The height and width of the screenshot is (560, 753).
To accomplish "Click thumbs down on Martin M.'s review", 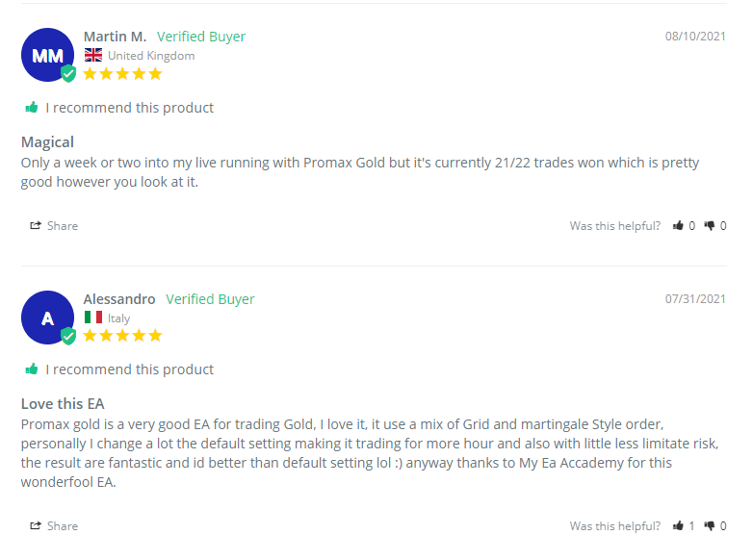I will coord(710,226).
